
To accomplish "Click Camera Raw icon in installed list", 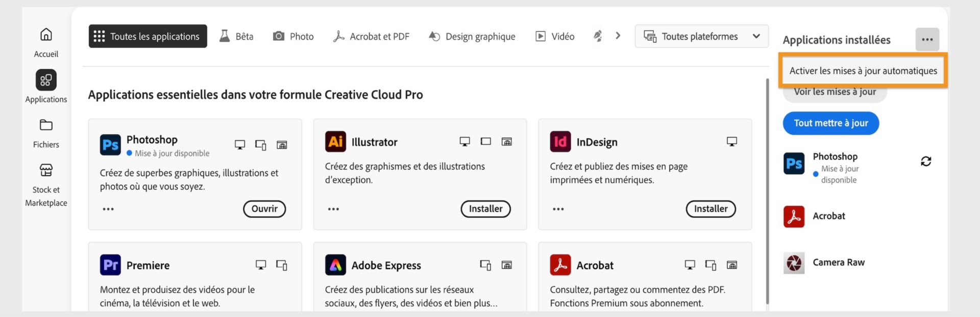I will click(x=794, y=263).
